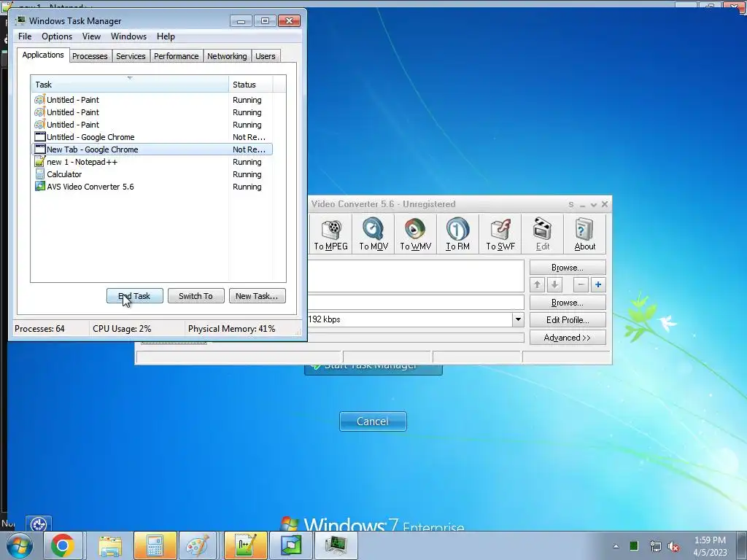The width and height of the screenshot is (747, 560).
Task: Remove file with the minus button
Action: (x=581, y=285)
